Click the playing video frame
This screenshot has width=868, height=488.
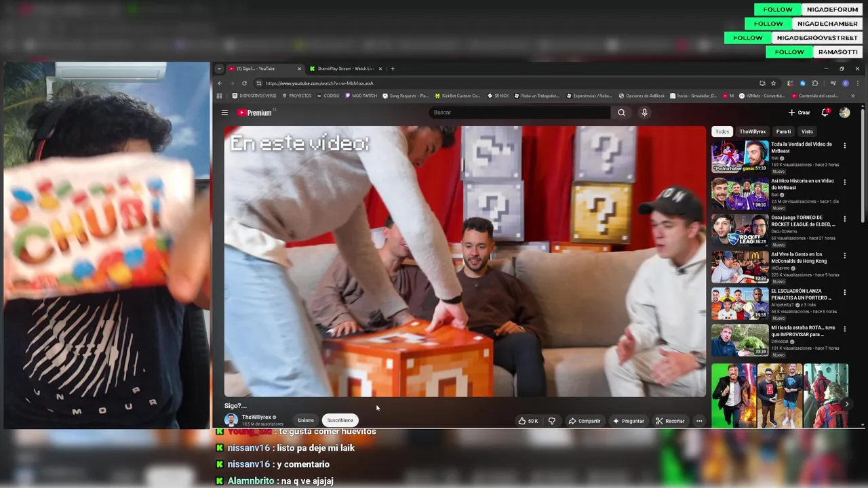[x=465, y=261]
